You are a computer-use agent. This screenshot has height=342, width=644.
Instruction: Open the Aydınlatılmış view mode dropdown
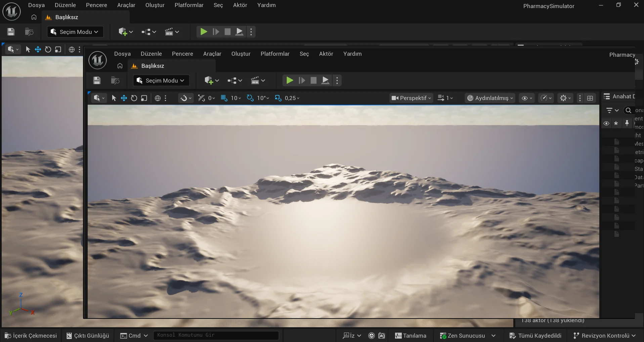click(x=490, y=98)
